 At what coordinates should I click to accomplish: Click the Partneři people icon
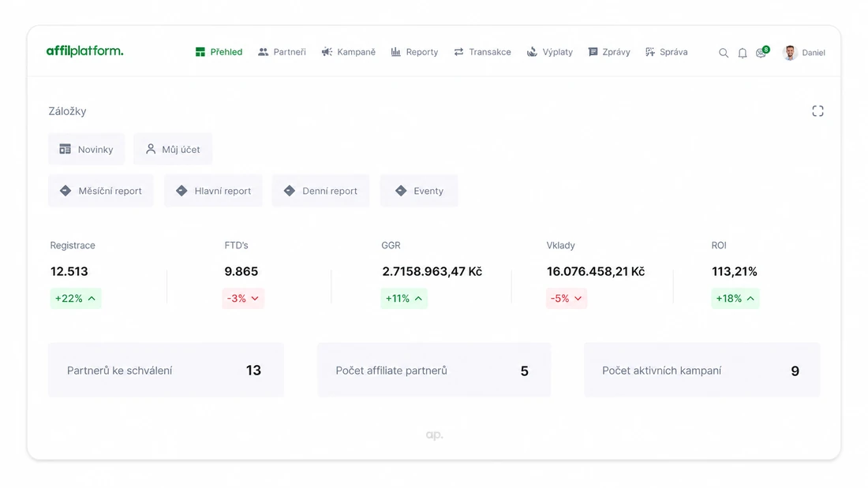pos(263,52)
